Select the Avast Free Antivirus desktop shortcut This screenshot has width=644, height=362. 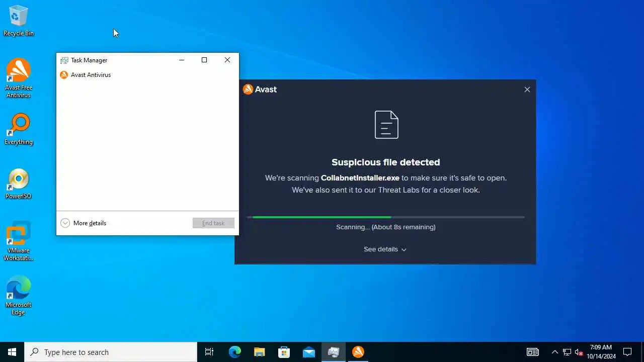click(19, 78)
